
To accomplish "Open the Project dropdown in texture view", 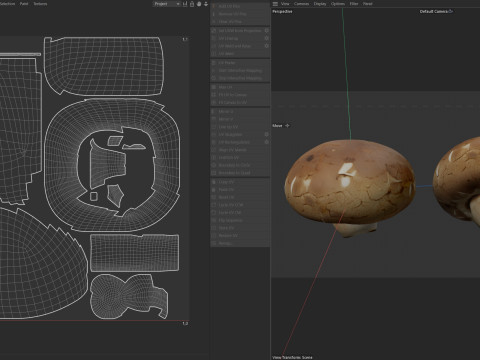I will 167,4.
